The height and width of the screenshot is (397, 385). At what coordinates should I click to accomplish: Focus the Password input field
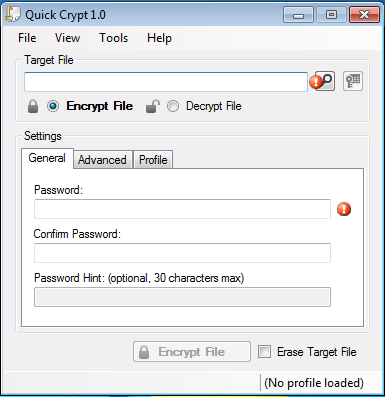point(182,209)
